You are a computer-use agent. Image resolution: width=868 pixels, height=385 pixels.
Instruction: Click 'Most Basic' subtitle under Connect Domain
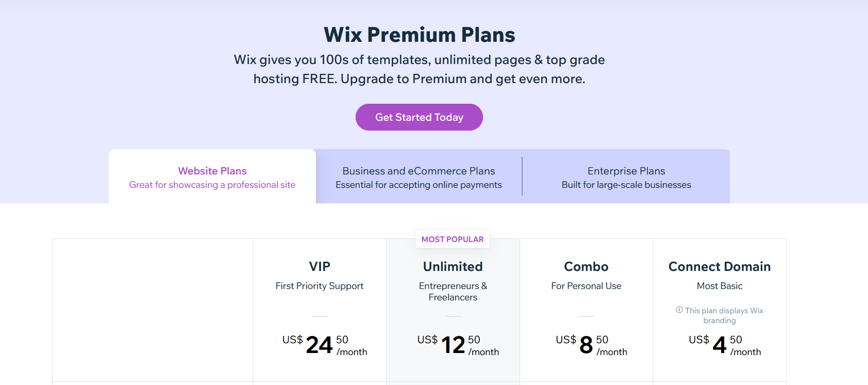click(x=720, y=286)
